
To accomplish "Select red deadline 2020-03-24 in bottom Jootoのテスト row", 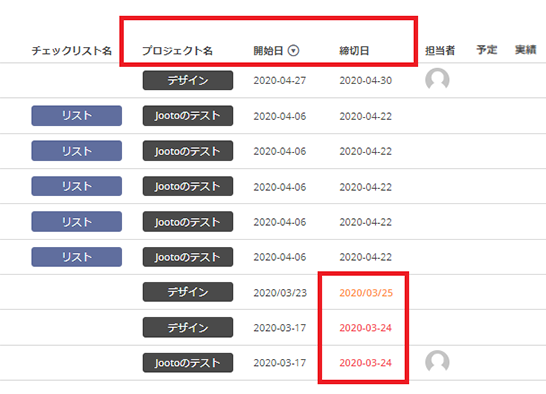I will (x=366, y=363).
